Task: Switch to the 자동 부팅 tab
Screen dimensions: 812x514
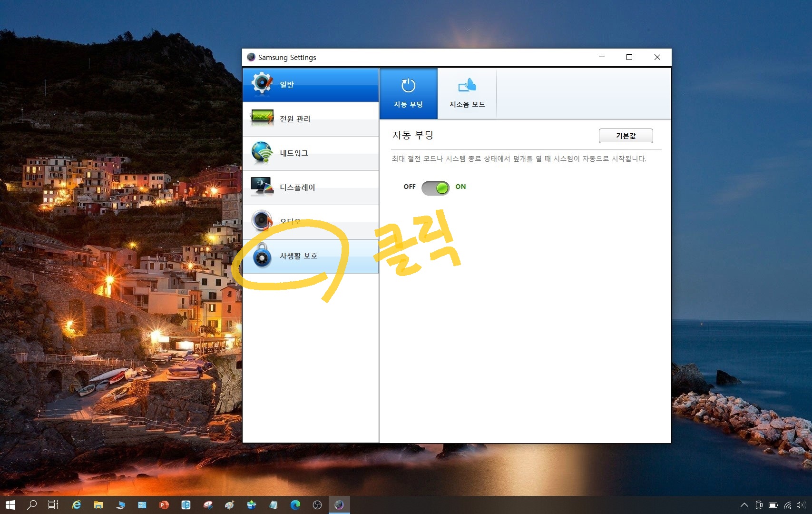Action: point(408,93)
